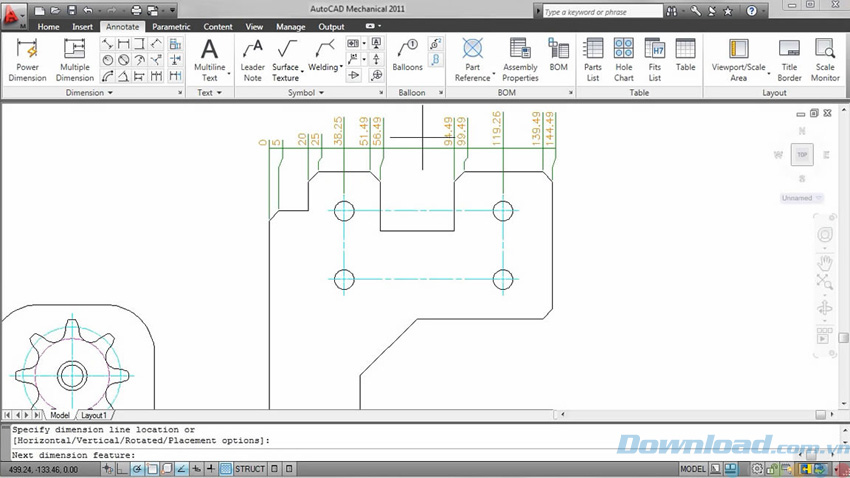Open the Welding dropdown arrow
The image size is (850, 478).
[x=341, y=67]
